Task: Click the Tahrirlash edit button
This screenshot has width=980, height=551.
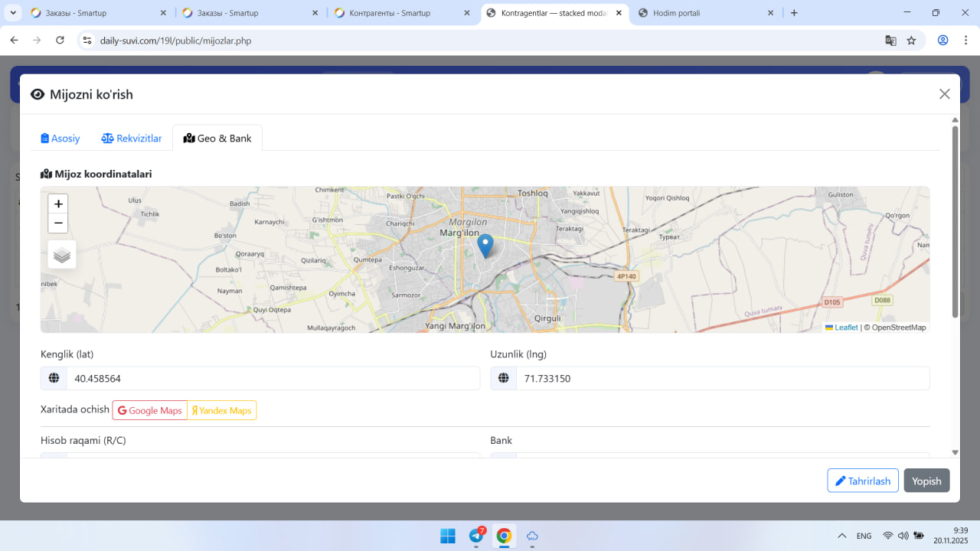Action: click(x=862, y=481)
